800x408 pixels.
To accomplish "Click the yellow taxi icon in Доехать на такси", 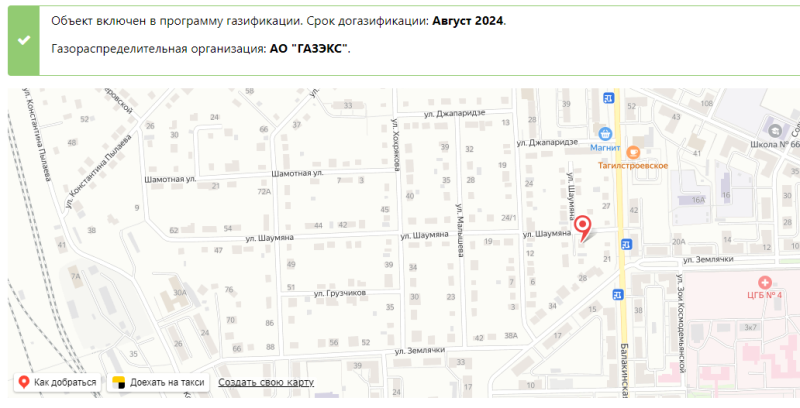I will point(118,382).
